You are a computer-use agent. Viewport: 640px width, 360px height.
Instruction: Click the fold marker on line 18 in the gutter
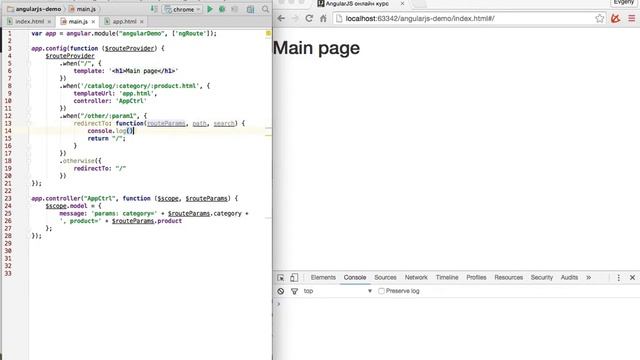[29, 161]
